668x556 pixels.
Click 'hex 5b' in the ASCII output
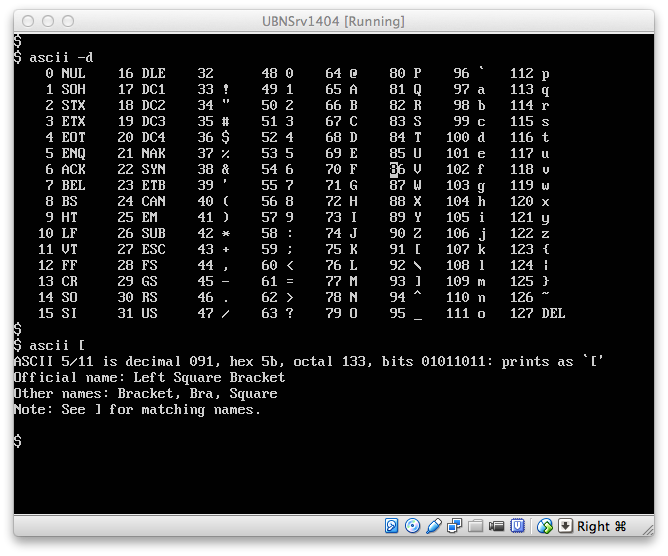253,362
